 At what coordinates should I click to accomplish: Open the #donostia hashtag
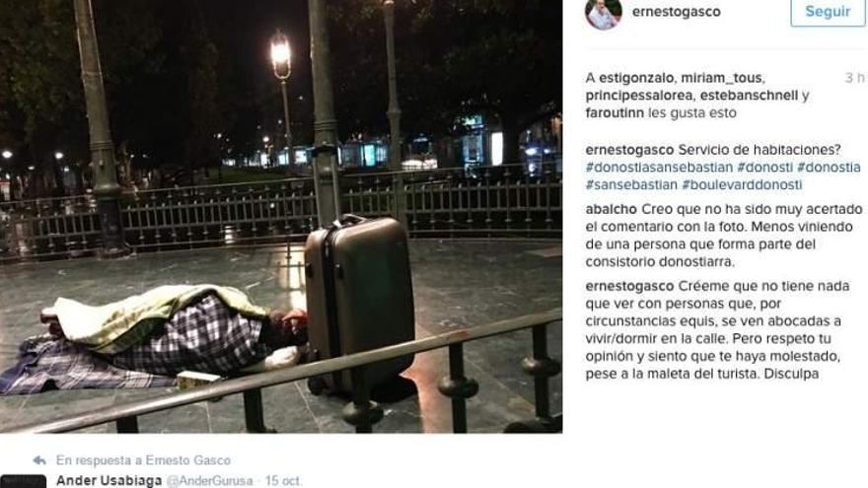(829, 167)
